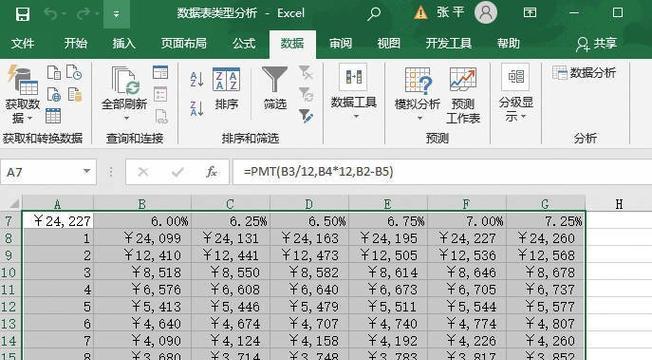Select cell G7 with 7.25%
The height and width of the screenshot is (360, 652).
pyautogui.click(x=546, y=221)
